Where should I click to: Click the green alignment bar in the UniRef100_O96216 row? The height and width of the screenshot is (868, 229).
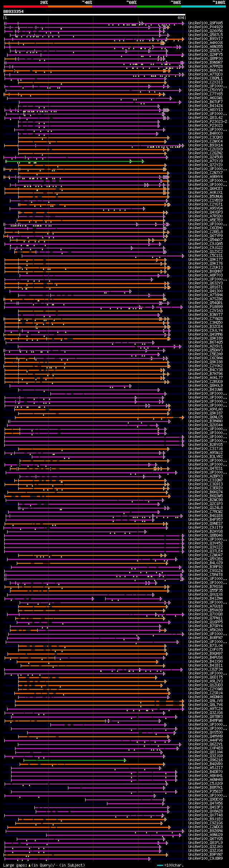pyautogui.click(x=75, y=760)
